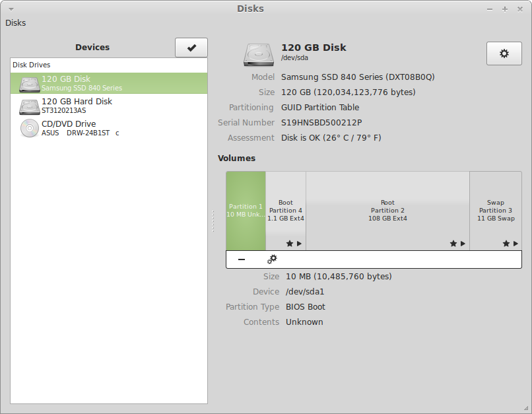Open the drive options gear menu
The width and height of the screenshot is (532, 414).
click(x=504, y=53)
